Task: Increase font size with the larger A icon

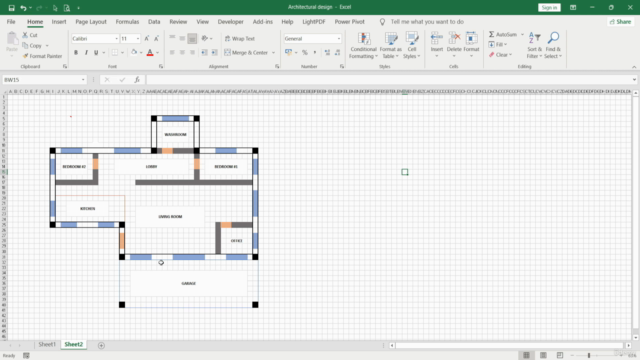Action: coord(147,38)
